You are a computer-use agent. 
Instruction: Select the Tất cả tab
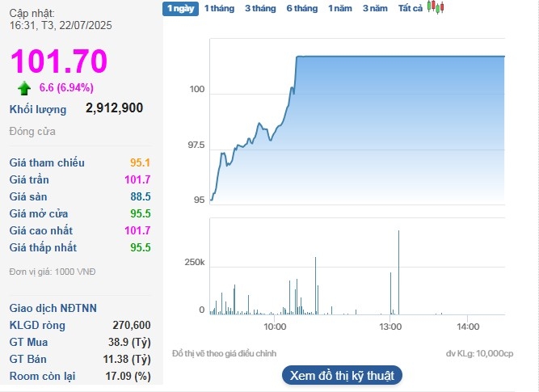(x=411, y=8)
